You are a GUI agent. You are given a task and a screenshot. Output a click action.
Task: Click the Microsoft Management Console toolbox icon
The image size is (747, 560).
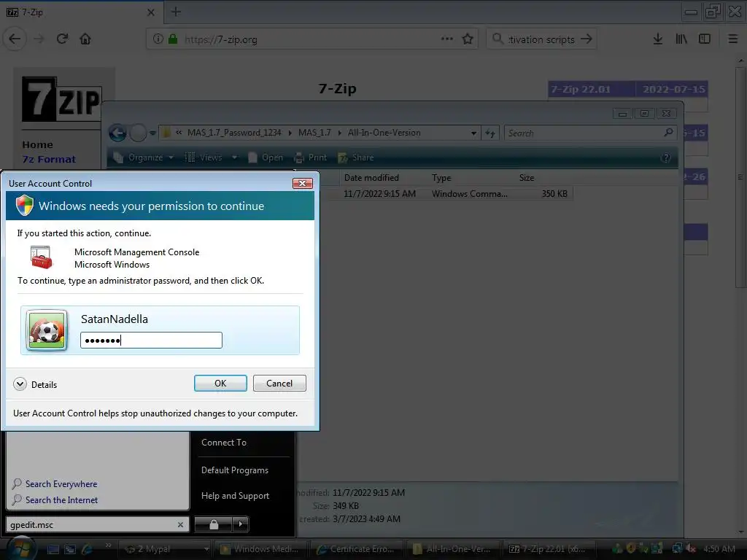41,257
